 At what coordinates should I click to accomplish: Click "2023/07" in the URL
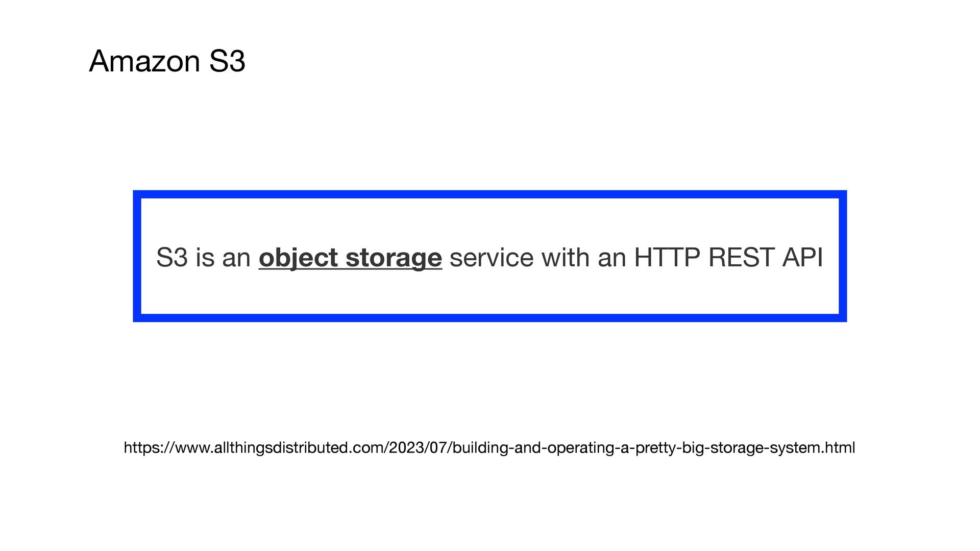(418, 448)
